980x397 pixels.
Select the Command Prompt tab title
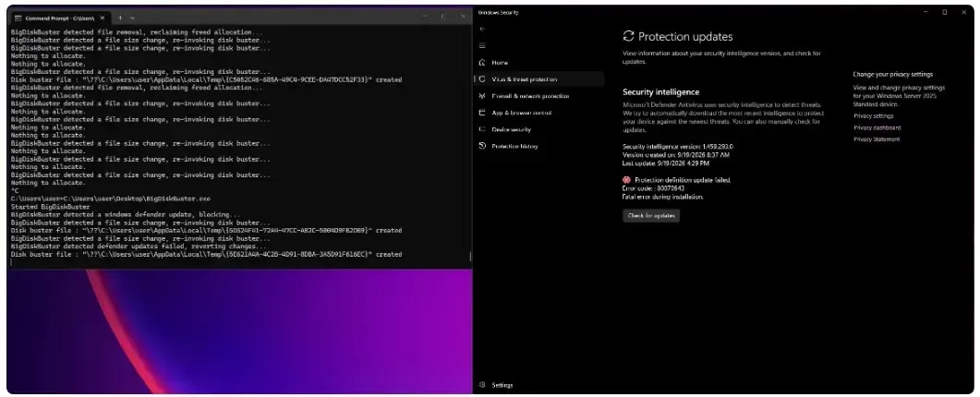[59, 18]
